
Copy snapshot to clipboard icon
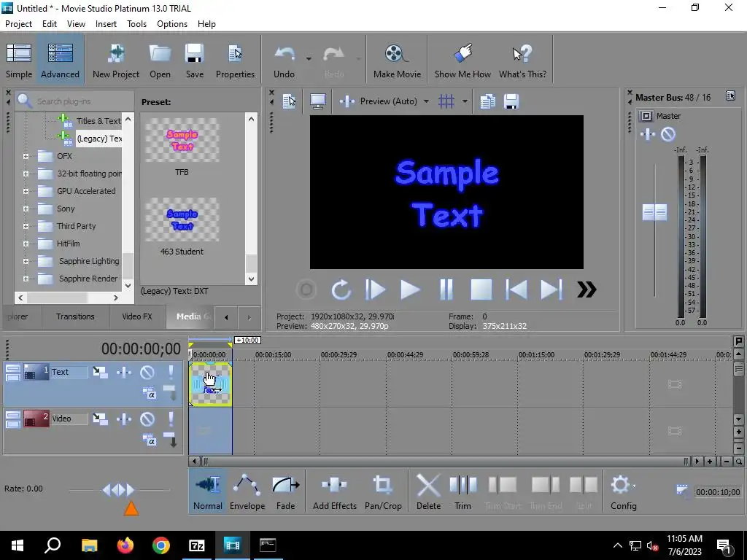coord(487,101)
